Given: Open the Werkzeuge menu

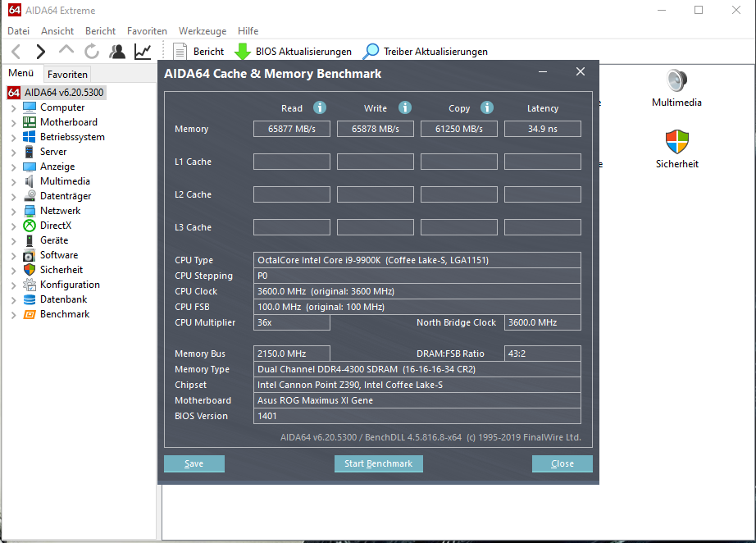Looking at the screenshot, I should click(x=203, y=31).
